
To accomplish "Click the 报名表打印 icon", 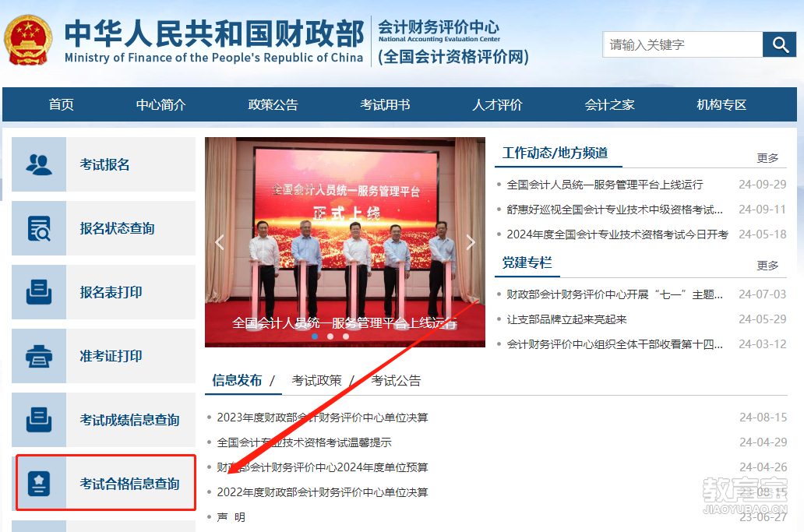I will [39, 292].
